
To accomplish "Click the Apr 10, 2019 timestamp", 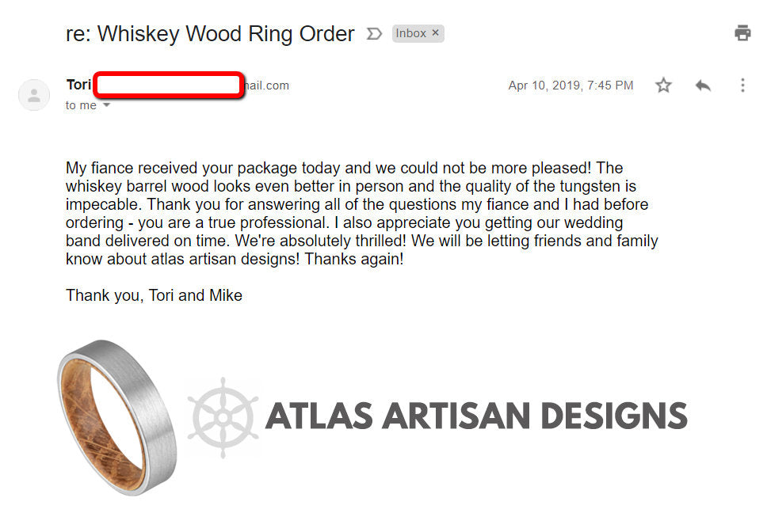I will coord(570,85).
